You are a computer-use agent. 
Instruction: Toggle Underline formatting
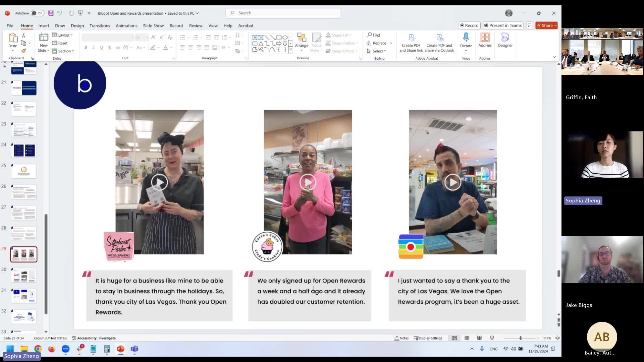pos(101,48)
